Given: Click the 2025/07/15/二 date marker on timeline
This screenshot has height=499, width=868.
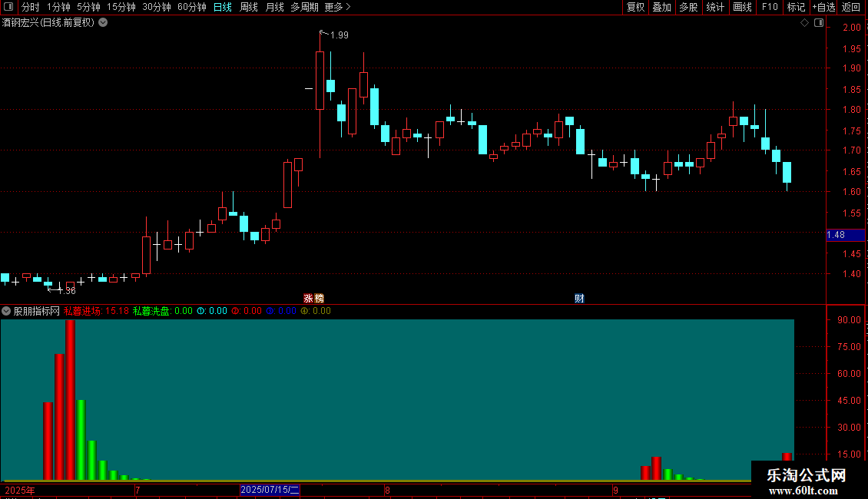Looking at the screenshot, I should point(270,490).
